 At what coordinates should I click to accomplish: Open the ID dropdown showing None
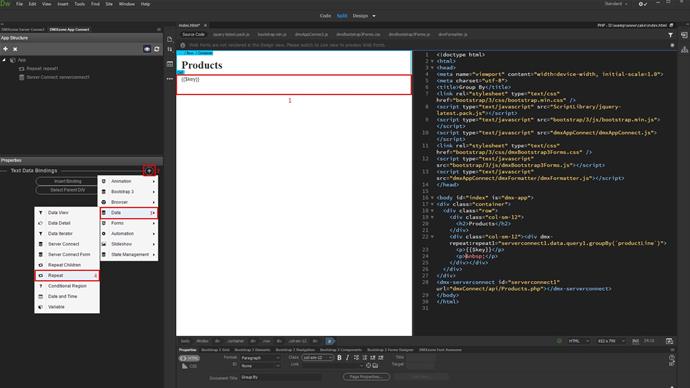[260, 366]
